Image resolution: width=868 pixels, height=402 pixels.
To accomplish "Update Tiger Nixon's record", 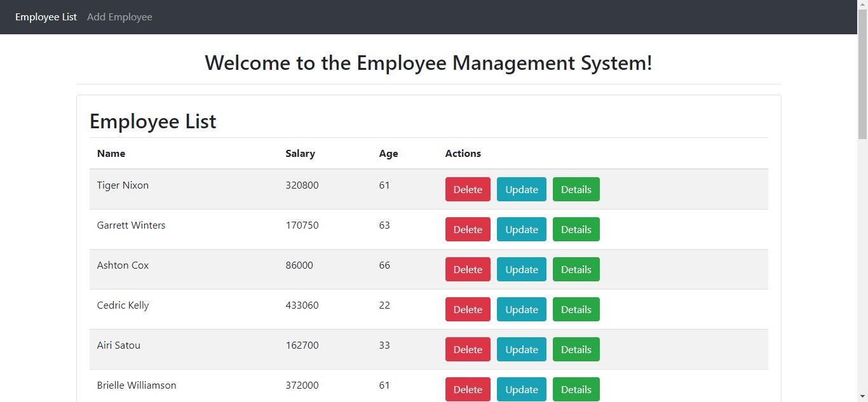I will (522, 189).
